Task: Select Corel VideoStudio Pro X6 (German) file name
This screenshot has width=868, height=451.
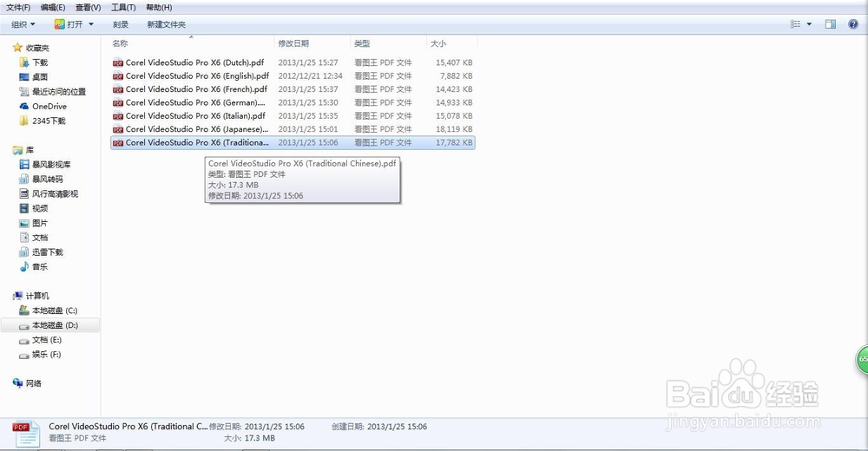Action: pyautogui.click(x=195, y=102)
